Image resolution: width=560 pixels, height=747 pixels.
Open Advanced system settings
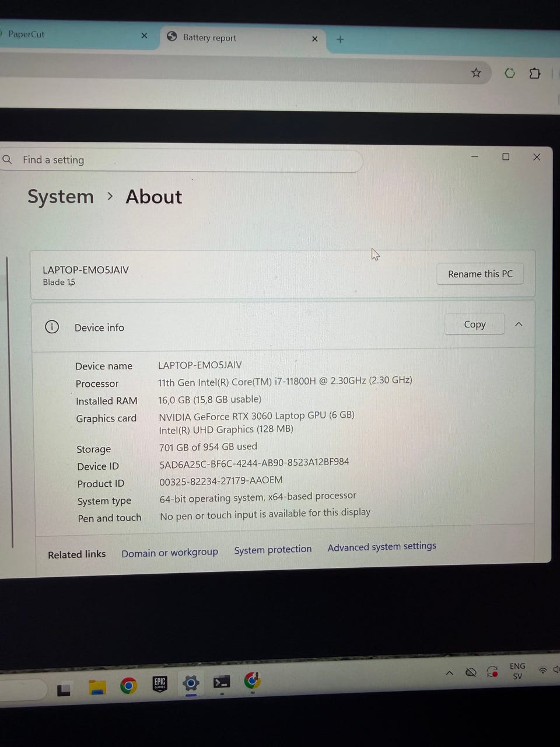click(x=382, y=547)
